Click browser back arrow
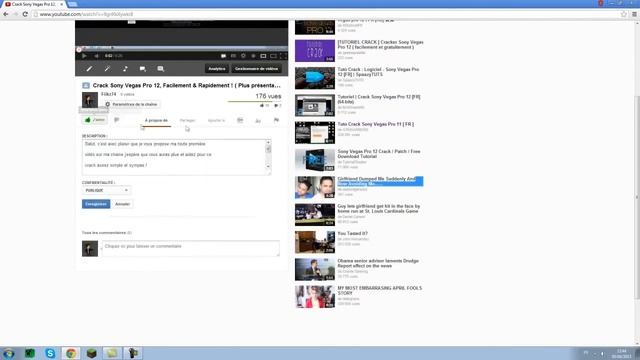The height and width of the screenshot is (360, 640). (x=6, y=14)
